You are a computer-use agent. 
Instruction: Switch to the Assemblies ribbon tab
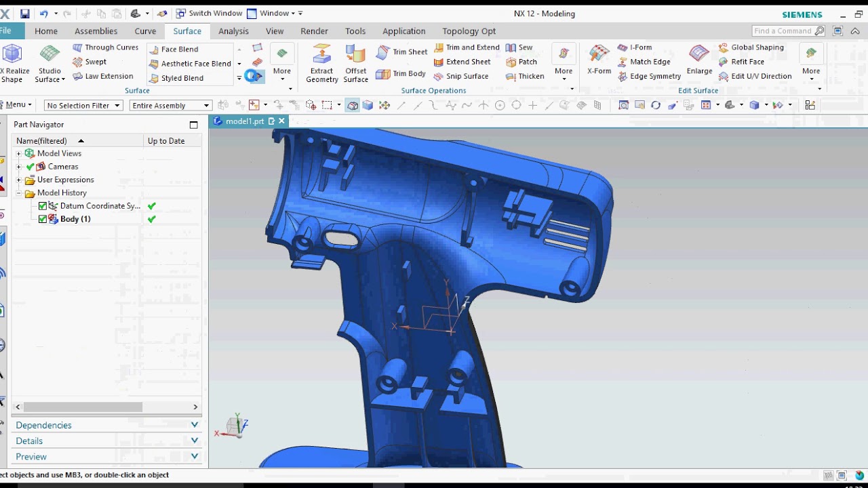point(96,31)
